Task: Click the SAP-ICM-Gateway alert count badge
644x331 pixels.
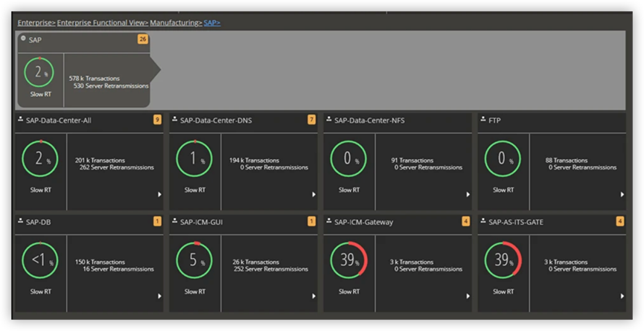Action: [465, 221]
